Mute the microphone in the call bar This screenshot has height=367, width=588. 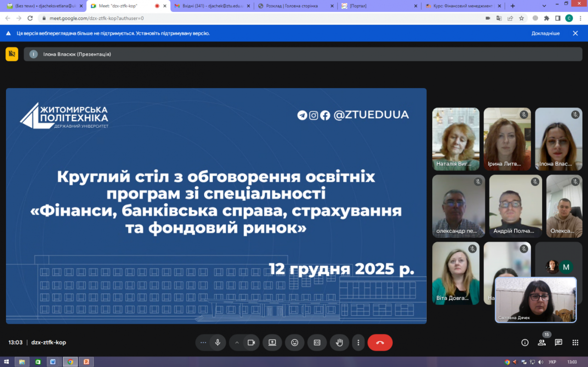[218, 343]
